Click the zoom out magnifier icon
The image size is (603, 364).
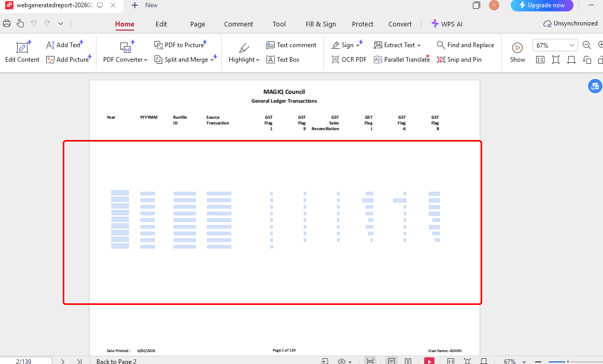tap(587, 45)
